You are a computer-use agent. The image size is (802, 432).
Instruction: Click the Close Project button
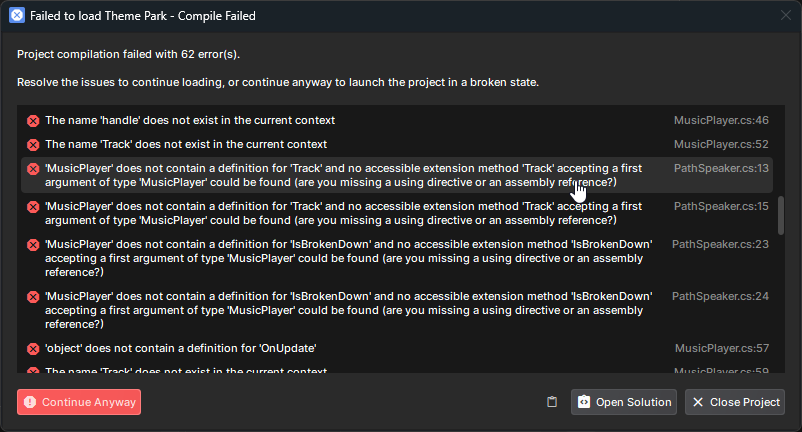click(735, 402)
